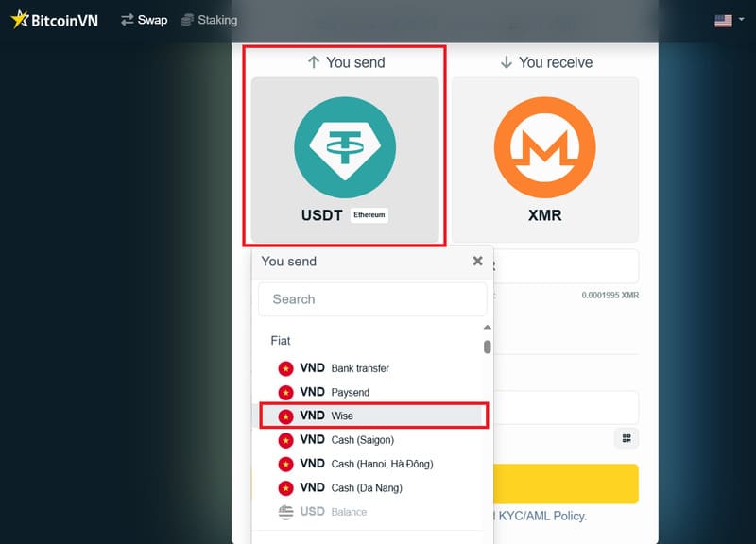Click the flag icon beside VND Paysend
This screenshot has height=544, width=756.
point(285,392)
